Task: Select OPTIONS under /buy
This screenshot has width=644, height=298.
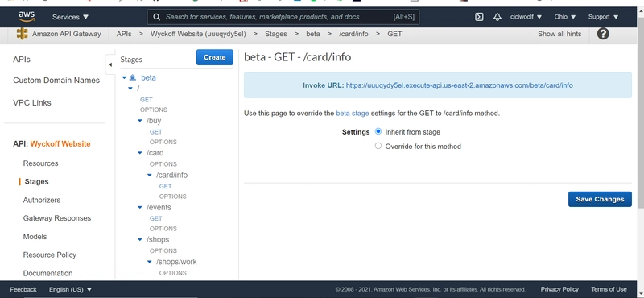Action: (x=163, y=142)
